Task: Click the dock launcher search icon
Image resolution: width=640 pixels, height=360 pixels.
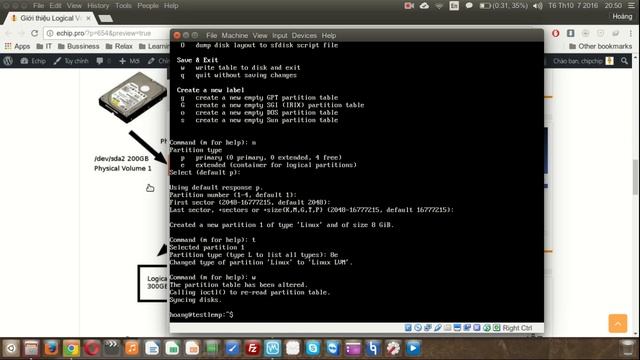Action: [x=11, y=349]
